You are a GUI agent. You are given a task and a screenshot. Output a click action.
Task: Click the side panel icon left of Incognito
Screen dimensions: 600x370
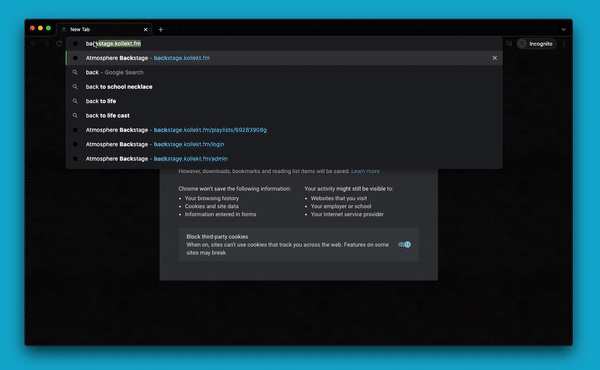tap(509, 44)
